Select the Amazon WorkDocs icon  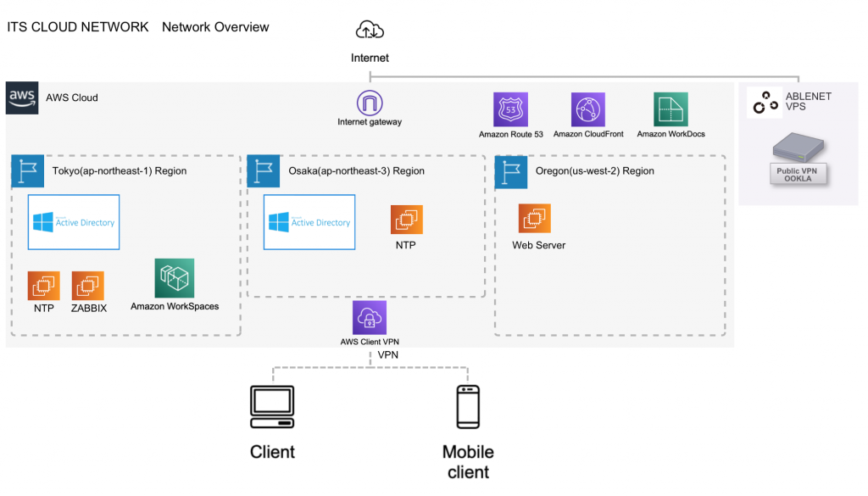tap(671, 109)
